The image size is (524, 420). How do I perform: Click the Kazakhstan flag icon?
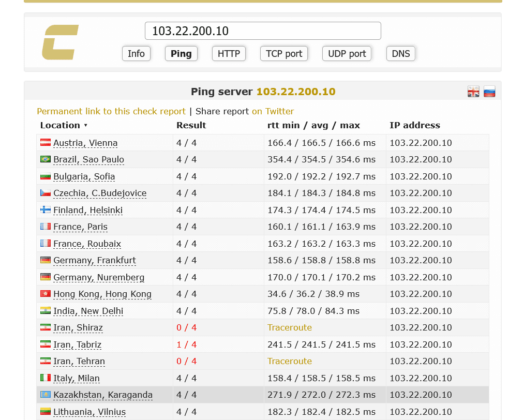pos(46,395)
